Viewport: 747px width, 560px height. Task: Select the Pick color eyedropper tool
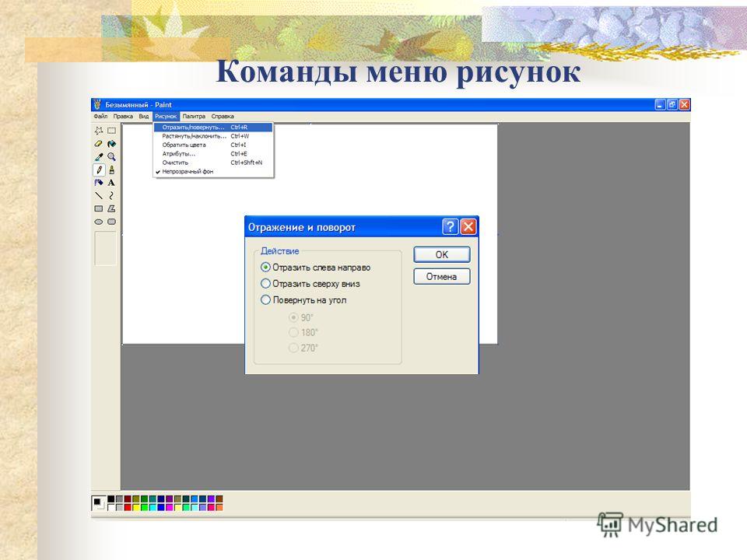(x=99, y=156)
